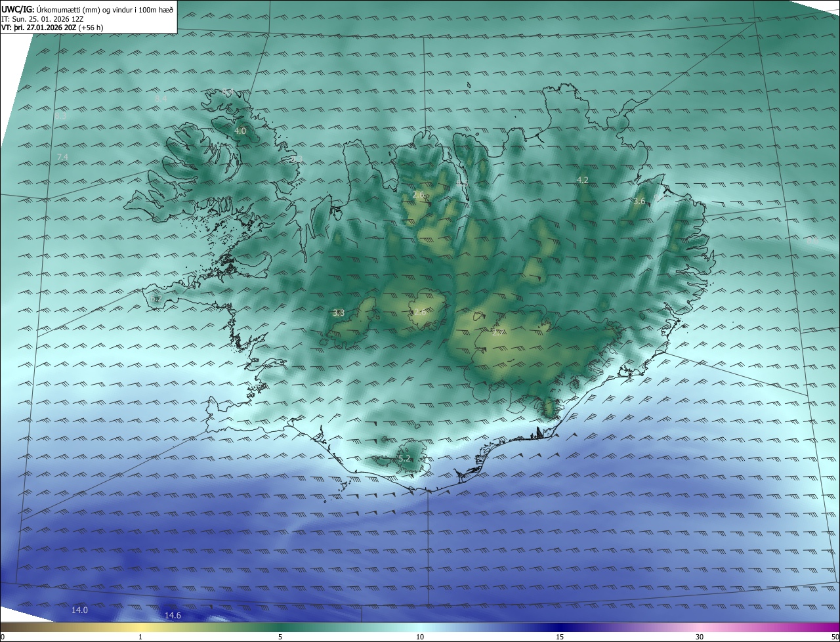Screen dimensions: 840x642
Task: Click the 4.0 value over the Westfjords
Action: click(240, 131)
